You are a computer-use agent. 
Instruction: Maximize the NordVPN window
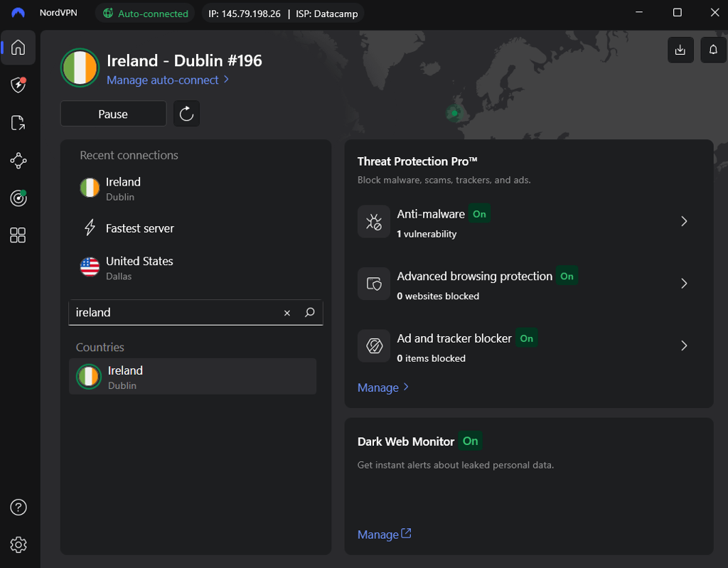coord(678,13)
